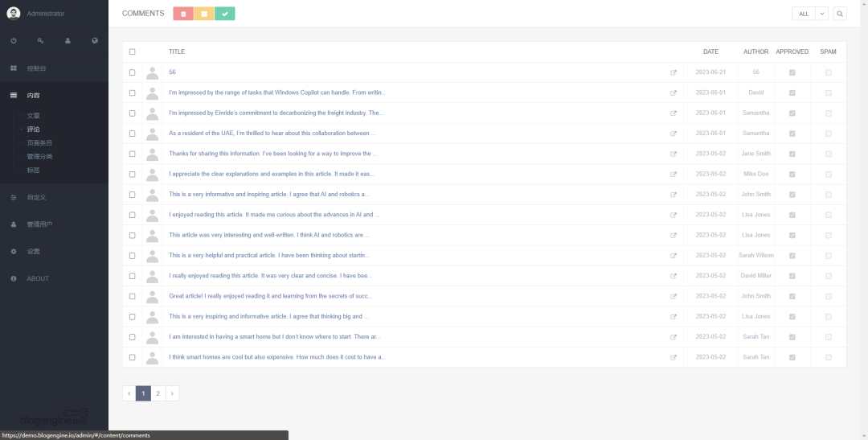The width and height of the screenshot is (868, 440).
Task: Open external link for UAE resident comment
Action: click(674, 134)
